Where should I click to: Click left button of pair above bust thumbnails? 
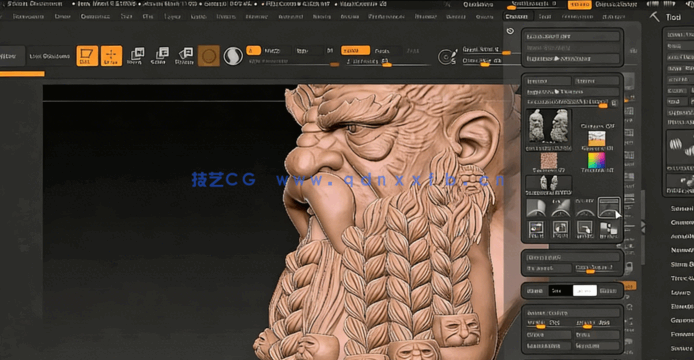(548, 81)
